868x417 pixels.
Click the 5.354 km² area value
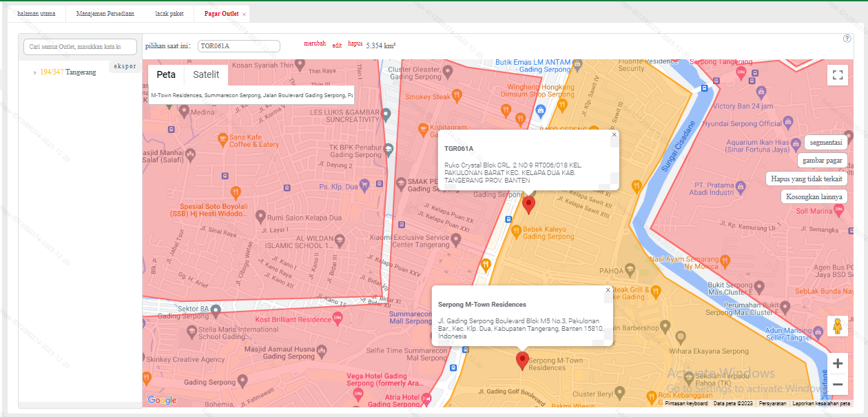[x=381, y=46]
